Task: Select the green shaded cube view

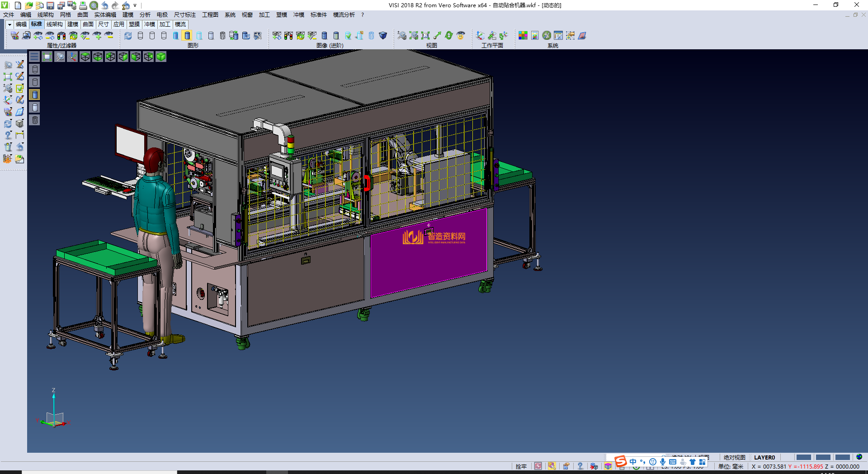Action: (x=161, y=57)
